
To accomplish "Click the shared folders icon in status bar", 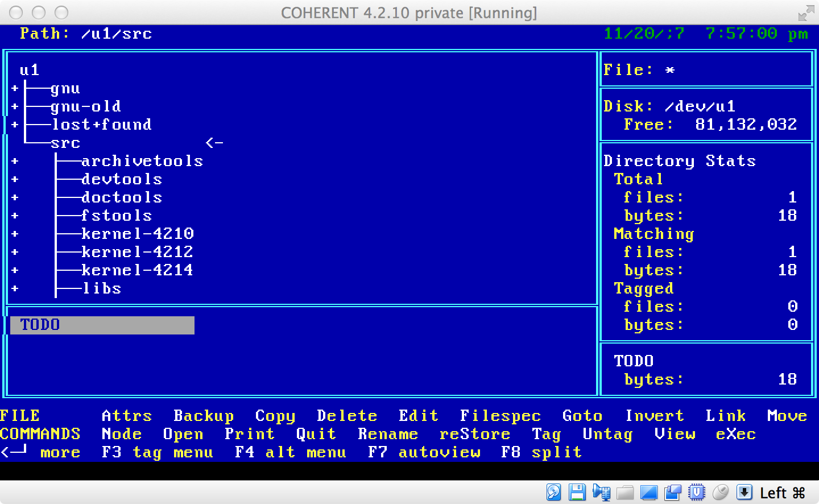I will (x=625, y=492).
